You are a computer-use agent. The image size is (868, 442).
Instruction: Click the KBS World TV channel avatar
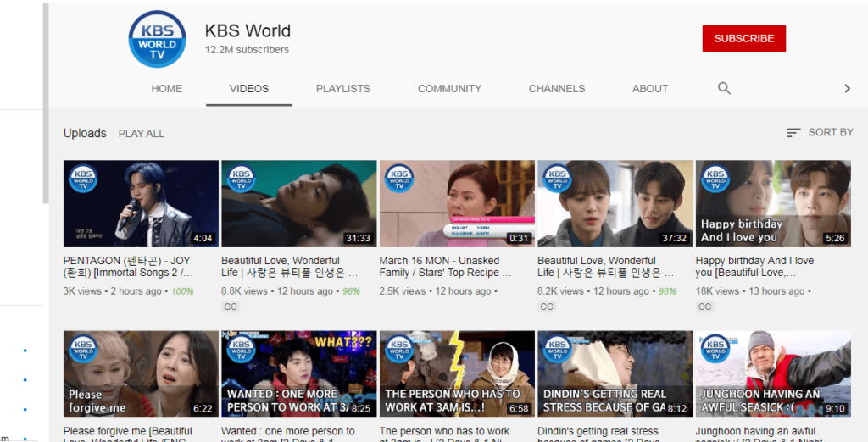tap(157, 39)
